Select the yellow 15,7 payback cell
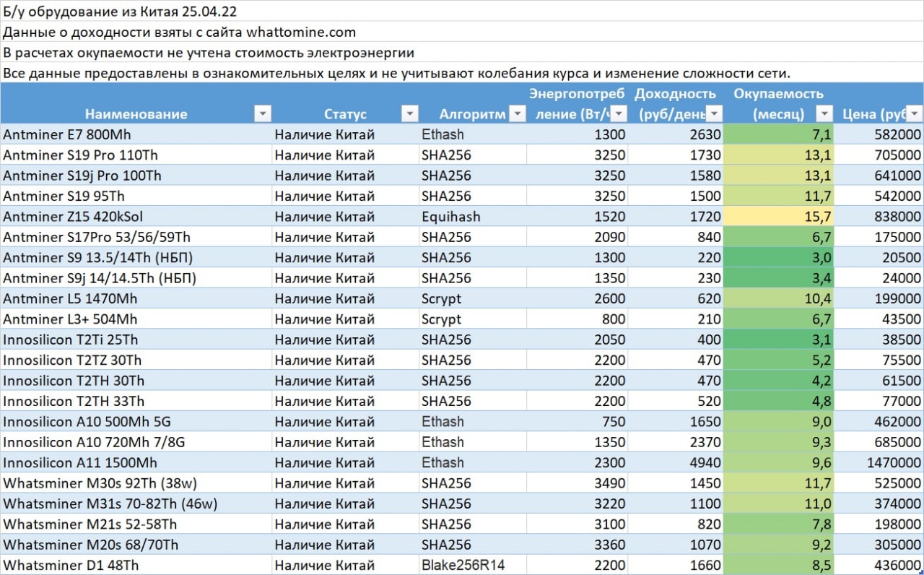Viewport: 924px width, 575px height. coord(780,217)
